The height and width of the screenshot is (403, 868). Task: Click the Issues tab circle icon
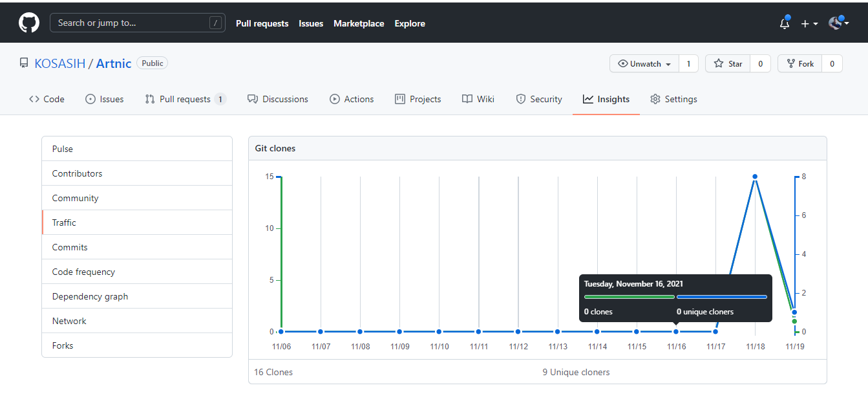point(90,99)
